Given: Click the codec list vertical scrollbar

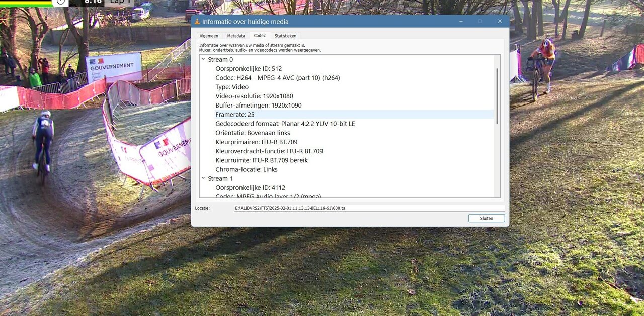Looking at the screenshot, I should (x=497, y=96).
